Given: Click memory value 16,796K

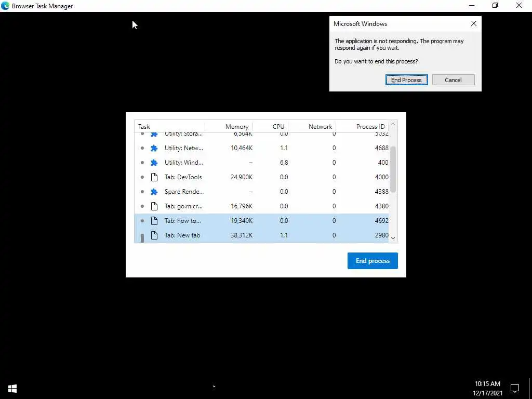Looking at the screenshot, I should click(242, 206).
